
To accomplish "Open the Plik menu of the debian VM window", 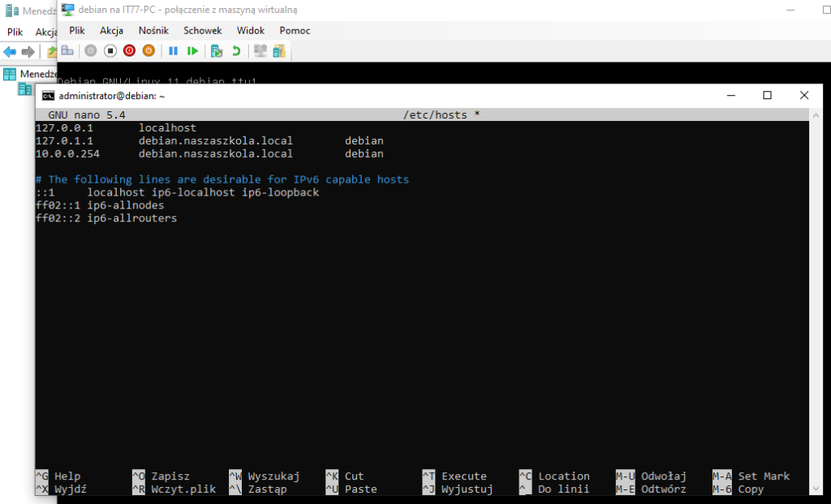I will tap(77, 30).
